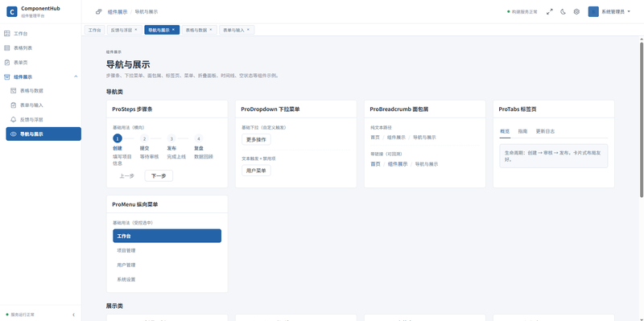Switch to dark mode with the moon icon
Viewport: 644px width, 321px height.
tap(563, 12)
